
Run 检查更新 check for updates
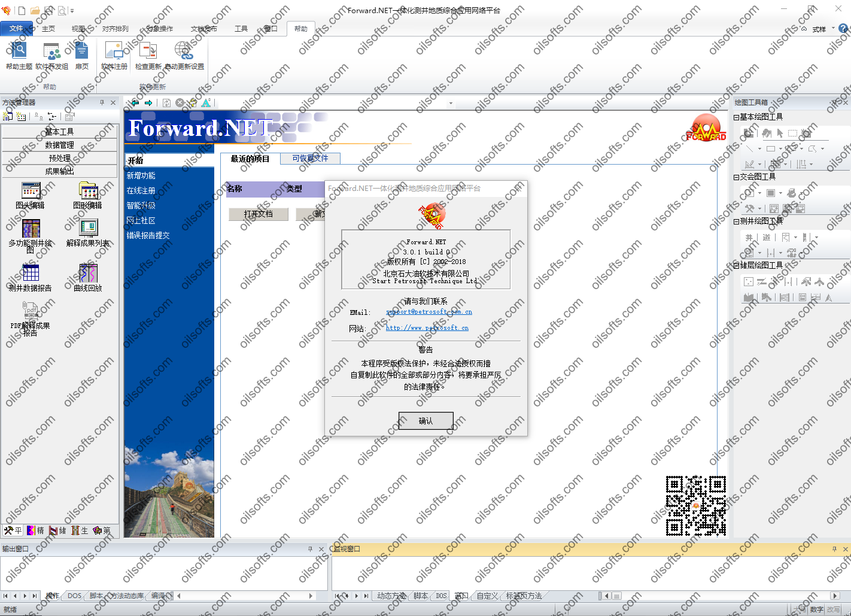coord(148,56)
